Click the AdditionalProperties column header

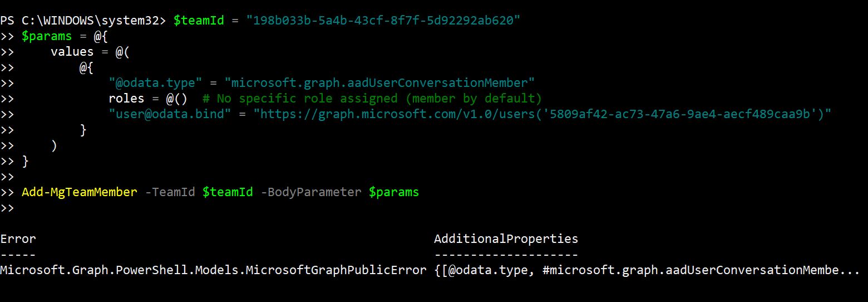coord(506,239)
